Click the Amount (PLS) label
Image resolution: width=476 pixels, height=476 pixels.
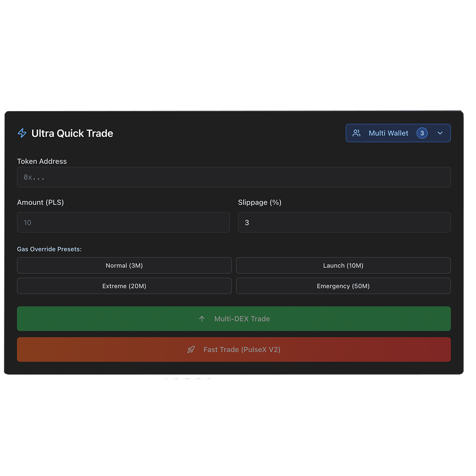(41, 202)
